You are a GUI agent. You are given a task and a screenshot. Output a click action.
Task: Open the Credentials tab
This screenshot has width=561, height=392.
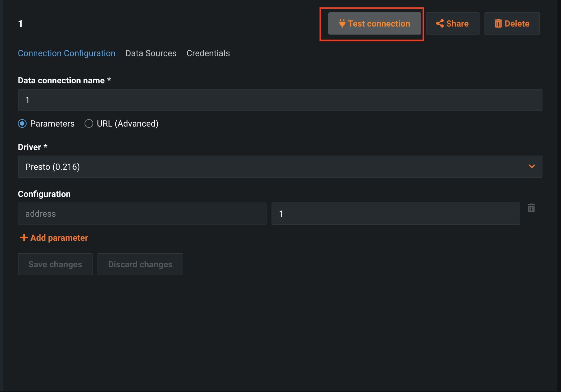(x=208, y=53)
